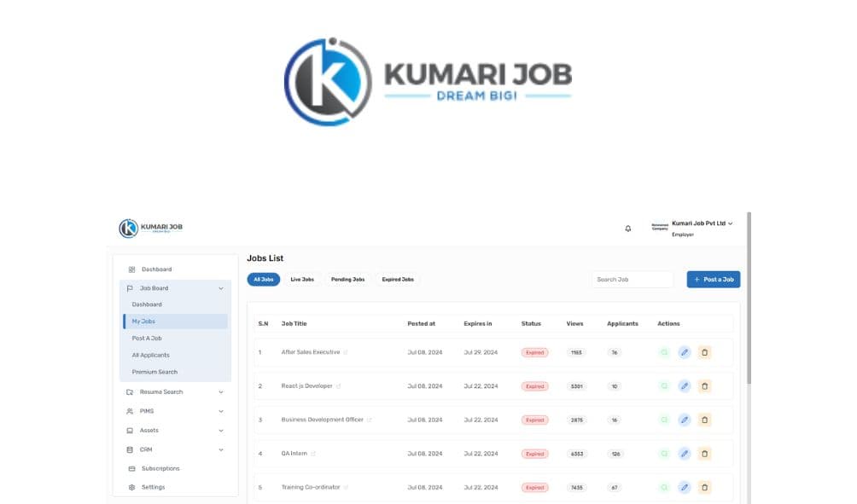Screen dimensions: 857x504
Task: Click the Search Job input field
Action: click(633, 280)
